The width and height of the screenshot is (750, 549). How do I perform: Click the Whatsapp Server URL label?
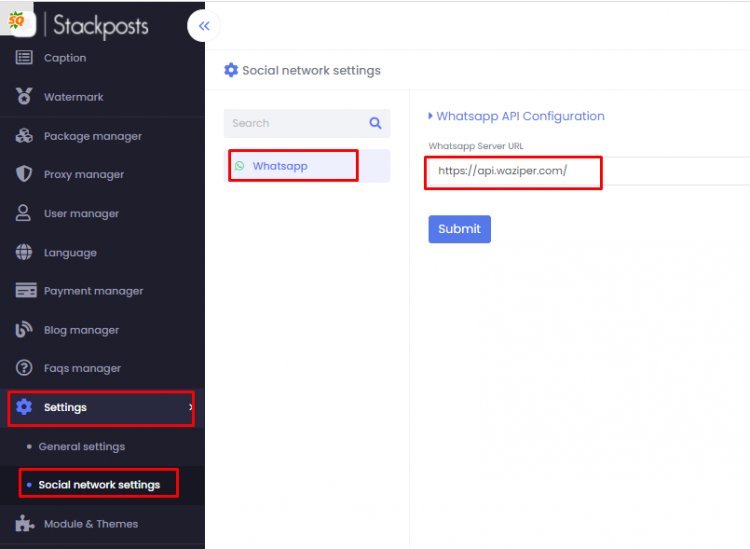(476, 146)
